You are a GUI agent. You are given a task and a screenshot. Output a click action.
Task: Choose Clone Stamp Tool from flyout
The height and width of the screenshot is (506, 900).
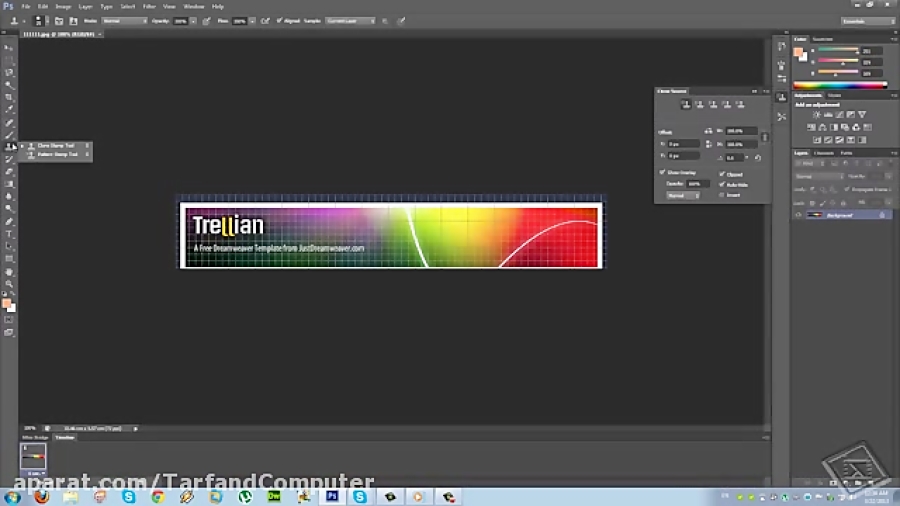click(x=57, y=146)
